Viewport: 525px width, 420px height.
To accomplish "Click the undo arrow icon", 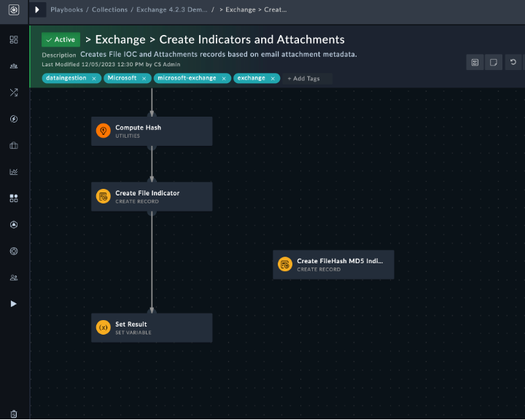I will point(513,63).
